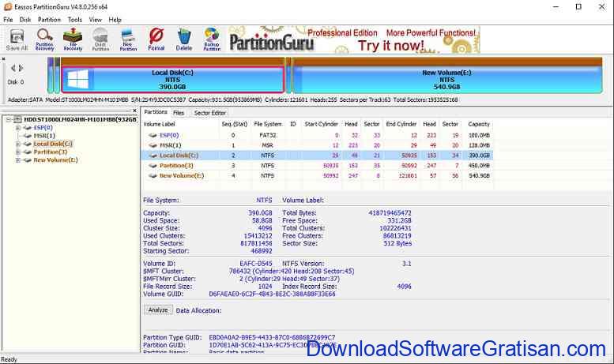The height and width of the screenshot is (364, 614).
Task: Click the drive icon for MSR(1) in the tree
Action: pyautogui.click(x=28, y=136)
